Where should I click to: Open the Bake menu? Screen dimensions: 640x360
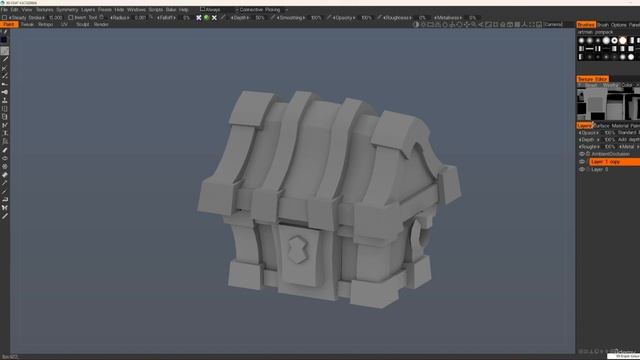(x=171, y=9)
